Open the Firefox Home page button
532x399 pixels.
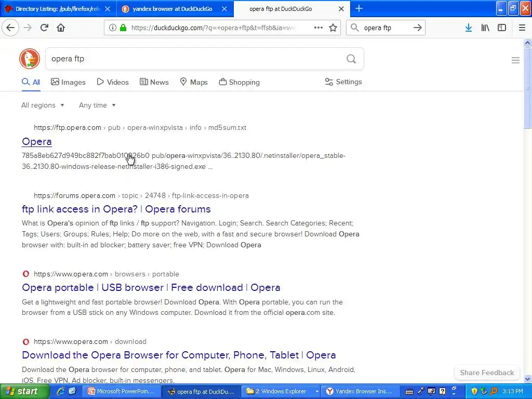click(61, 28)
